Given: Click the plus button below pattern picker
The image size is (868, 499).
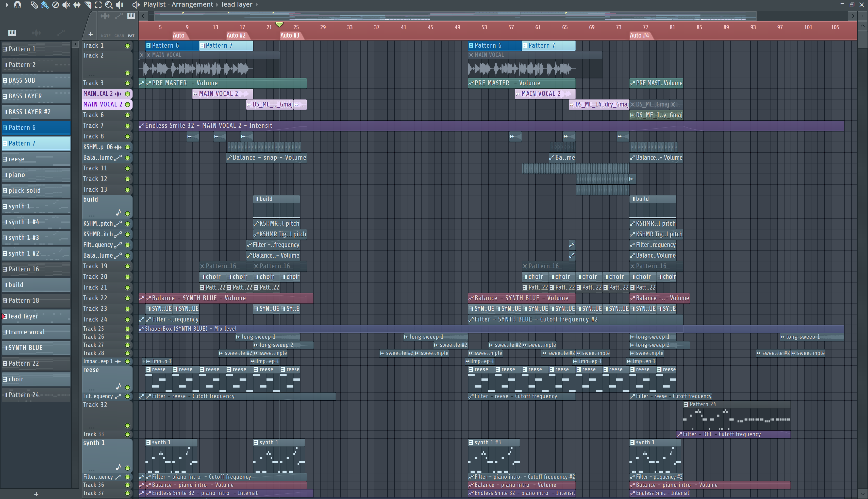Looking at the screenshot, I should [36, 494].
